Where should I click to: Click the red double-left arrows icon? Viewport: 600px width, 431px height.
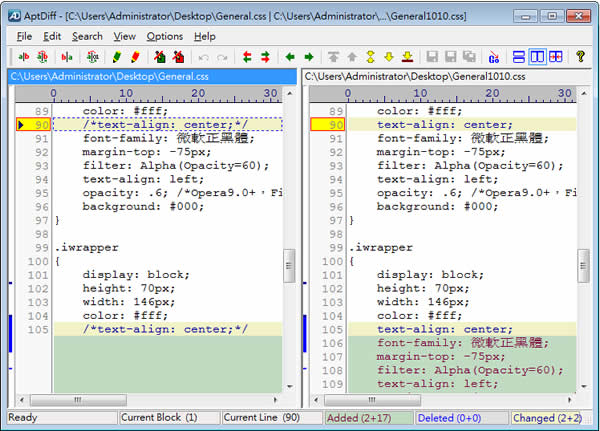point(247,57)
